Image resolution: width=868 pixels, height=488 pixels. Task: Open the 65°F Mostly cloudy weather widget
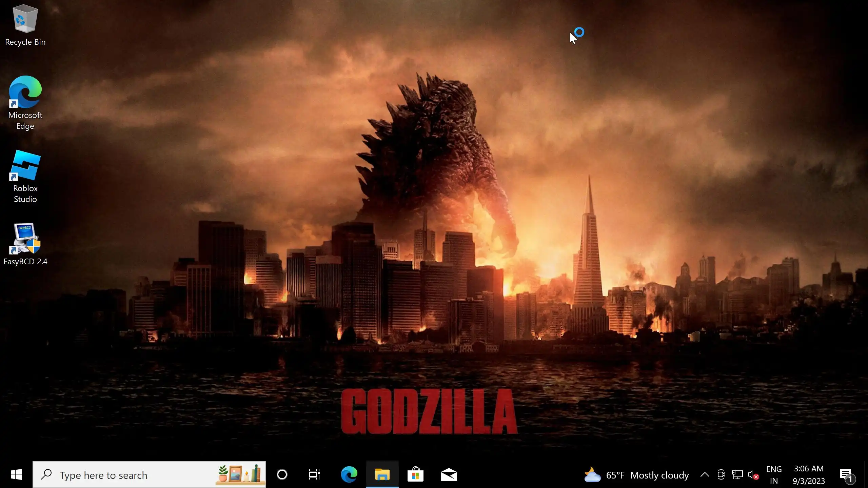click(637, 475)
